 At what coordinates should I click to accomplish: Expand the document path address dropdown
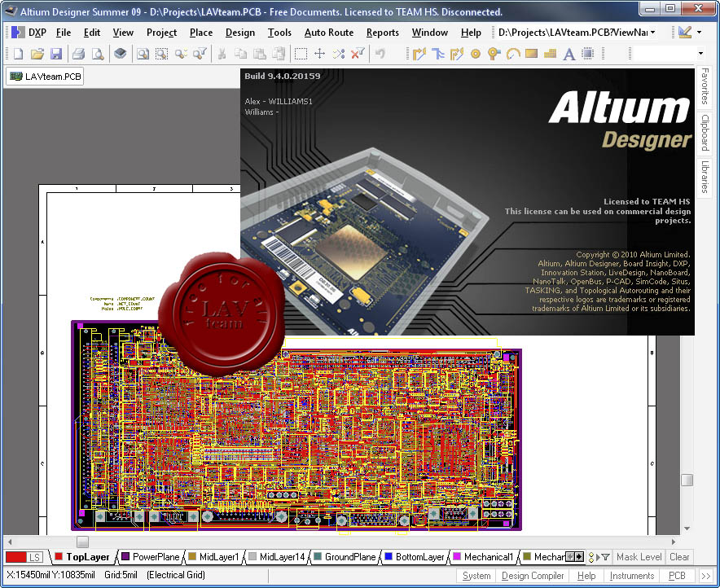coord(652,33)
